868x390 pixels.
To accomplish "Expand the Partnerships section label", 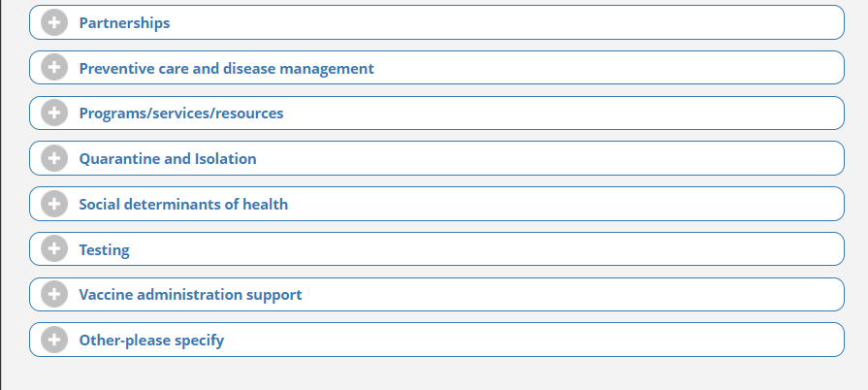I will pyautogui.click(x=124, y=23).
